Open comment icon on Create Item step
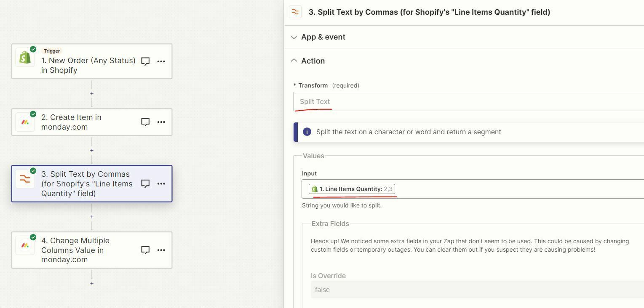 (x=145, y=122)
